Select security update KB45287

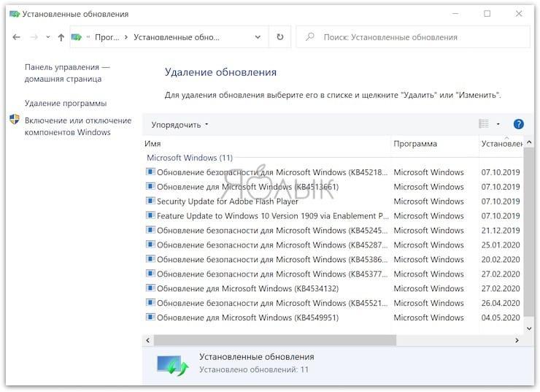point(333,245)
